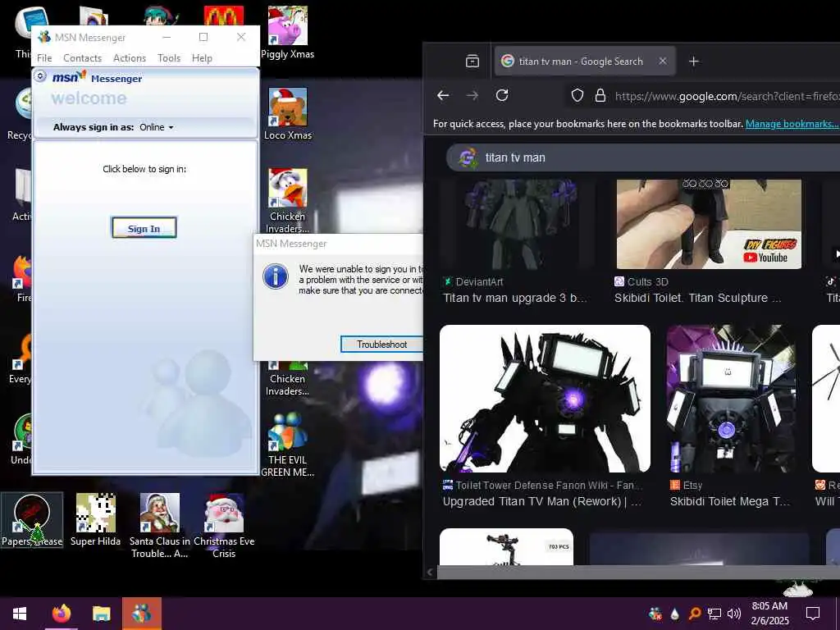Image resolution: width=840 pixels, height=630 pixels.
Task: Open network status tray icon
Action: click(714, 614)
